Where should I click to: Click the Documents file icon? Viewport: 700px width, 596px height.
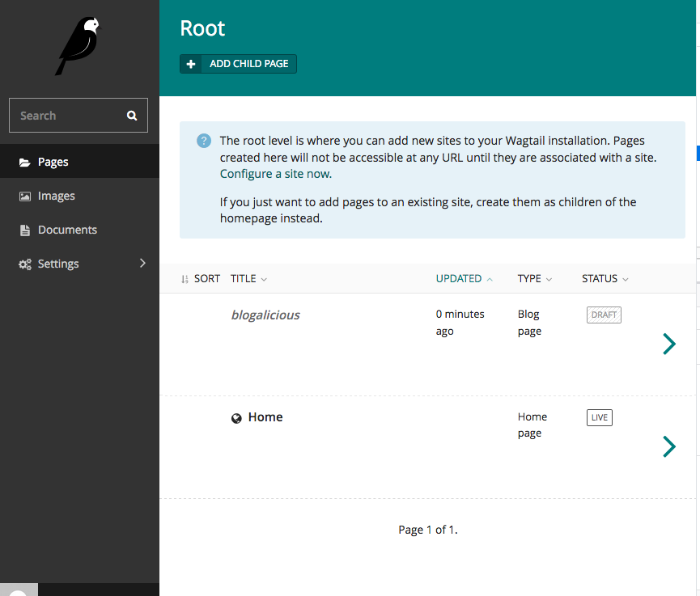pyautogui.click(x=25, y=230)
